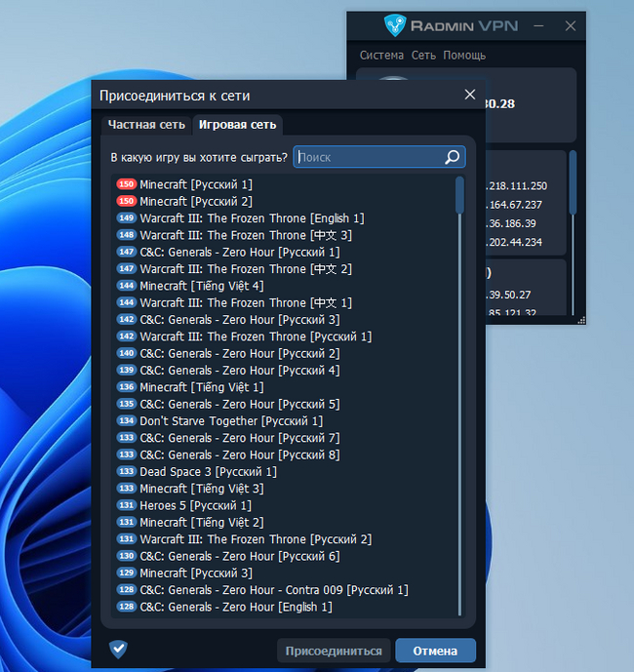Select the Игровая сеть tab

(x=237, y=125)
